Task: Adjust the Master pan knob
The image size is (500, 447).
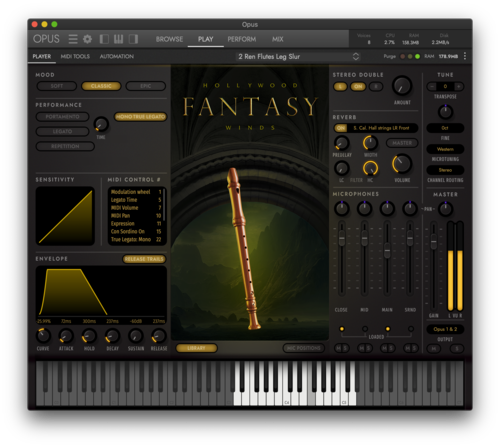Action: (445, 209)
